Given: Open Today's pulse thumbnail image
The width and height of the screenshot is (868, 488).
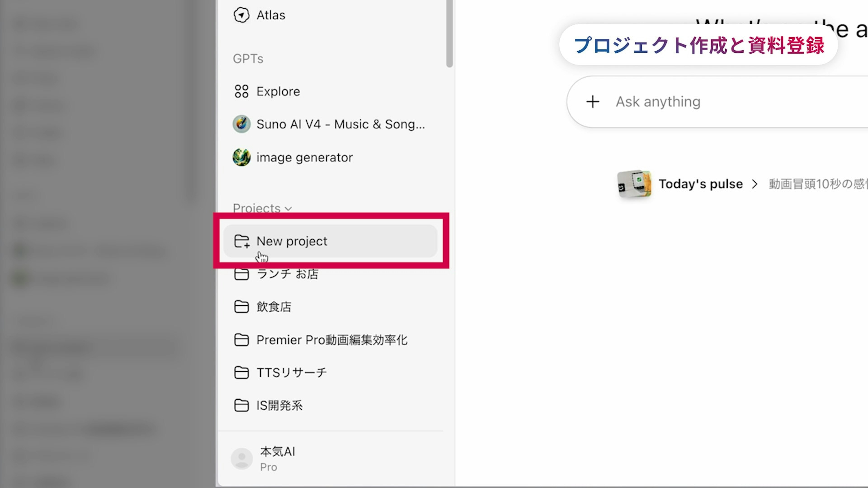Looking at the screenshot, I should (634, 183).
